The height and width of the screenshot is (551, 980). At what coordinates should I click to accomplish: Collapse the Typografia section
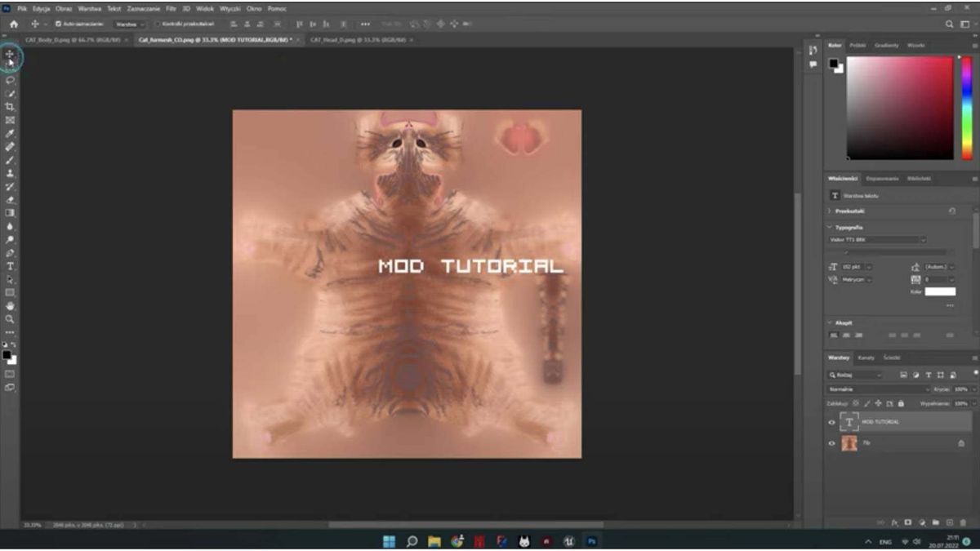pos(831,228)
